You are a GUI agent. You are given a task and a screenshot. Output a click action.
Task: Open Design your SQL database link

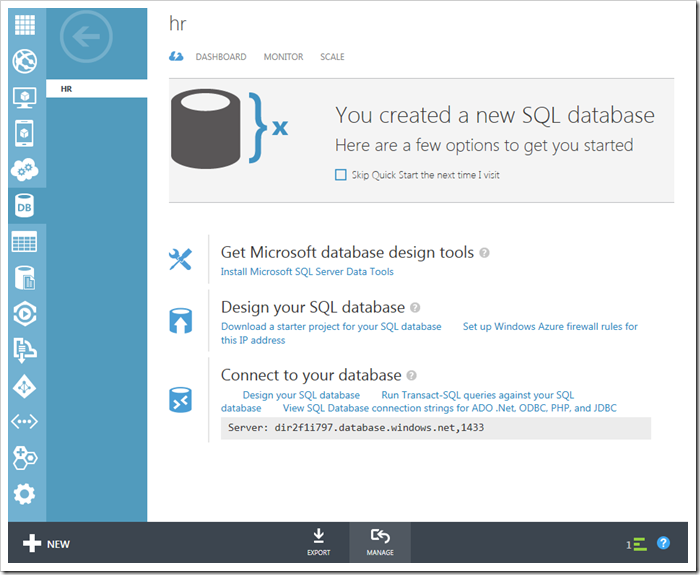[x=301, y=395]
